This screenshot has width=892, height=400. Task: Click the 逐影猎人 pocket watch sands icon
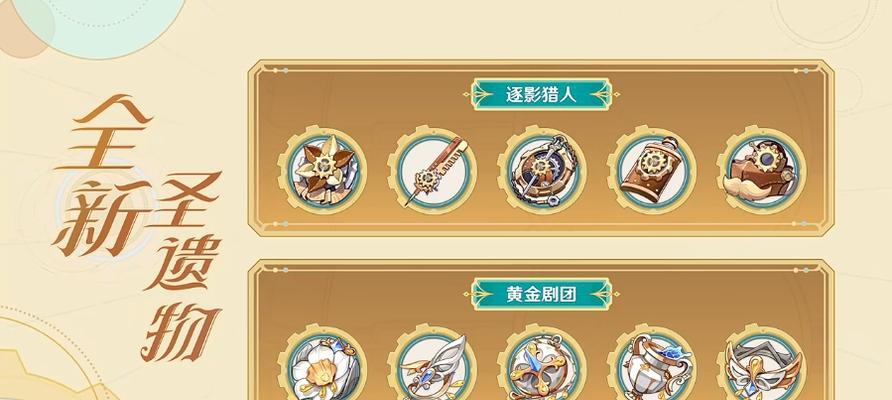[542, 170]
